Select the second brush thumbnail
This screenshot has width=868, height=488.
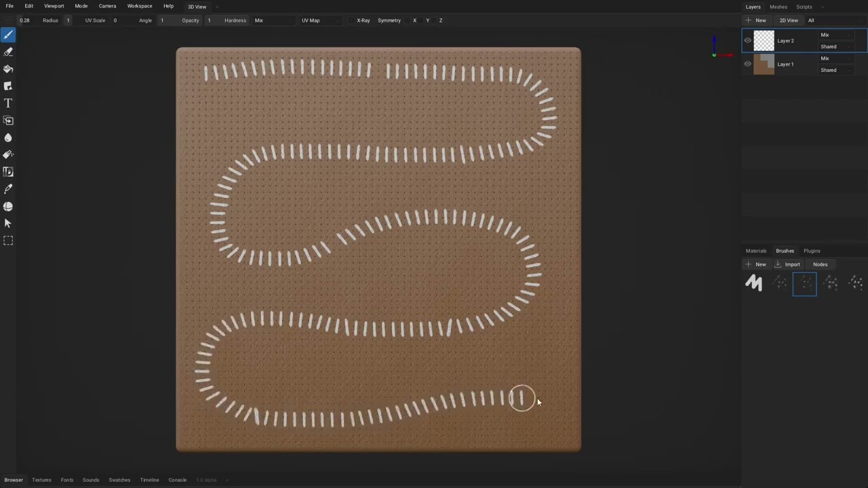pos(779,283)
